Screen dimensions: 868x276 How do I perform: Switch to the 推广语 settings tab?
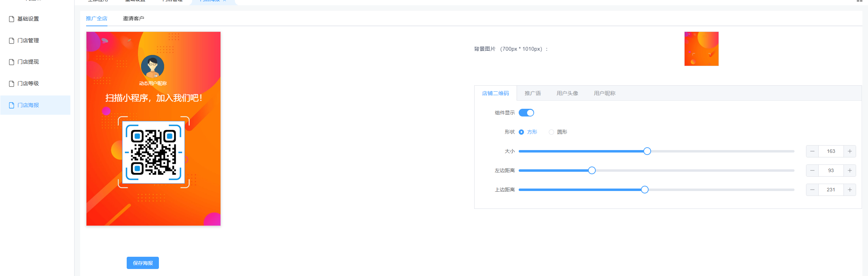[x=533, y=93]
